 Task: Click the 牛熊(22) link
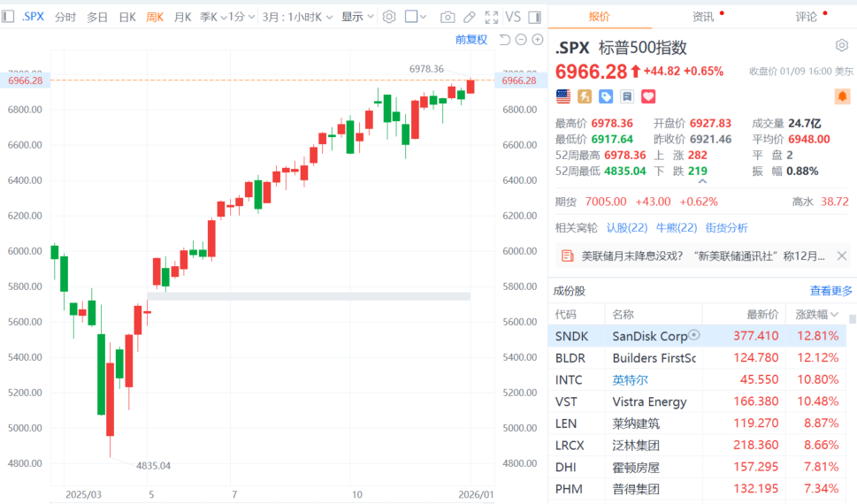676,227
